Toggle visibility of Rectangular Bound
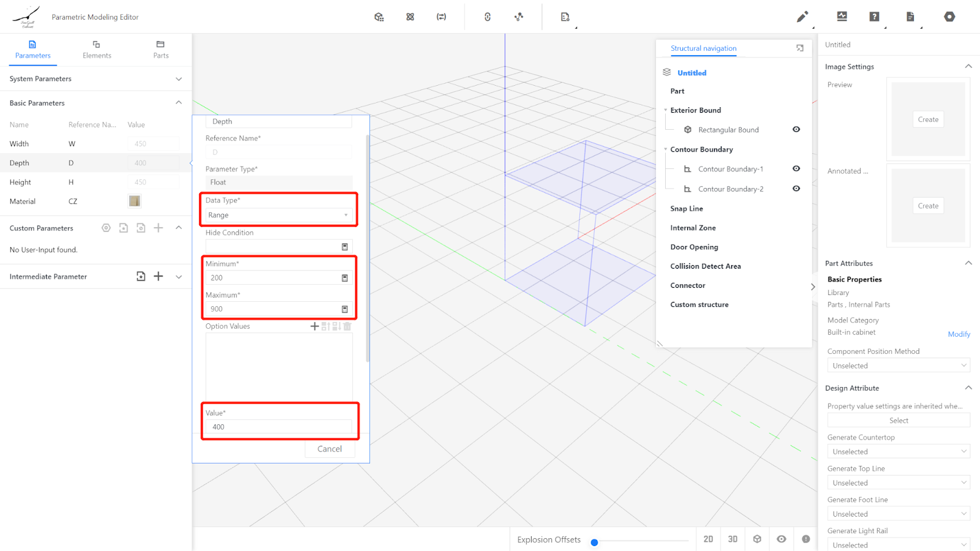The width and height of the screenshot is (980, 551). (796, 129)
